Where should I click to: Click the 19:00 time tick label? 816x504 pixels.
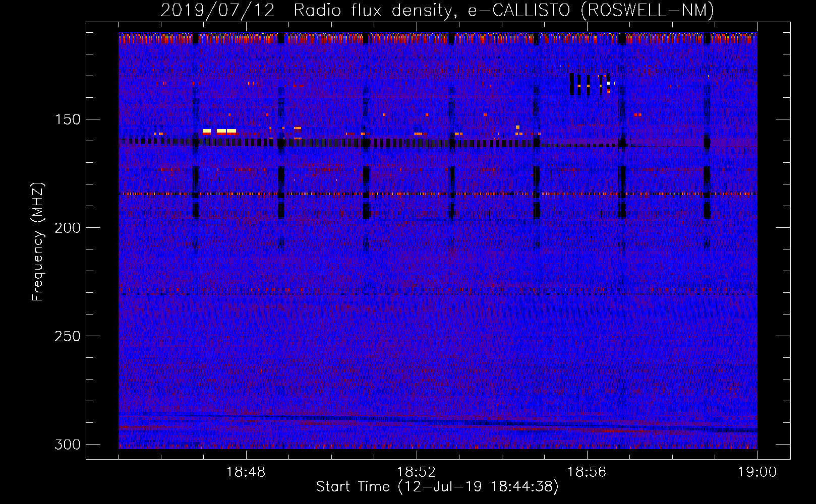pos(757,472)
